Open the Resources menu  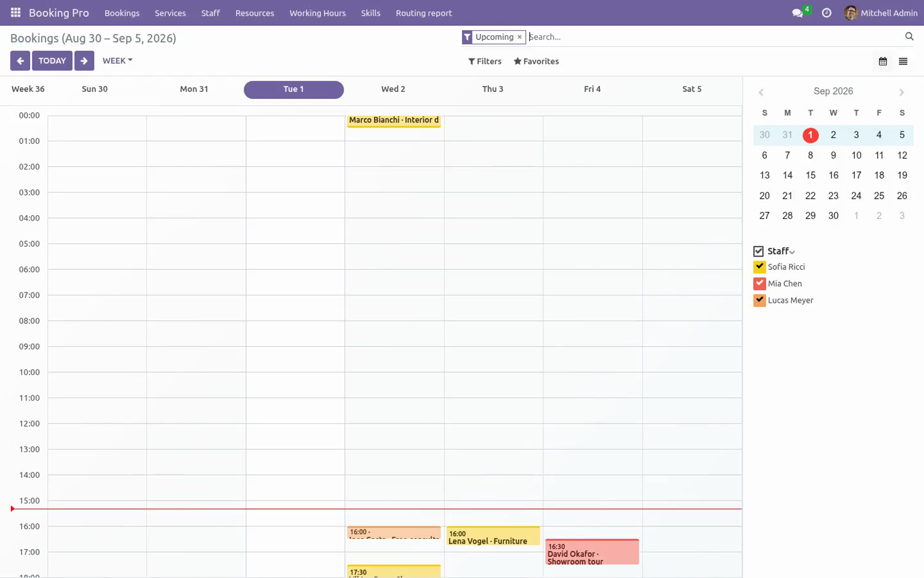(255, 13)
